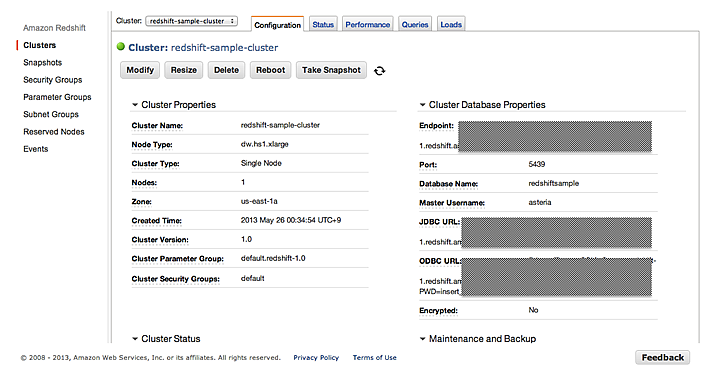Open the Feedback button
The width and height of the screenshot is (710, 369).
point(662,358)
